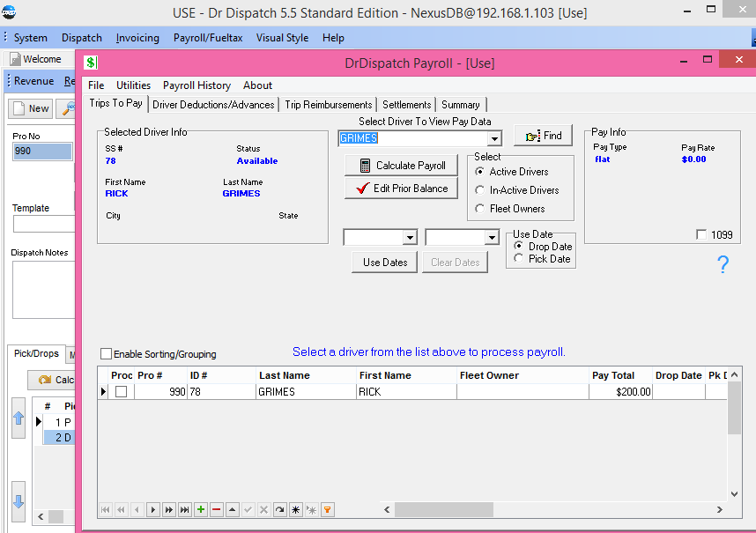
Task: Open the second date dropdown
Action: (492, 237)
